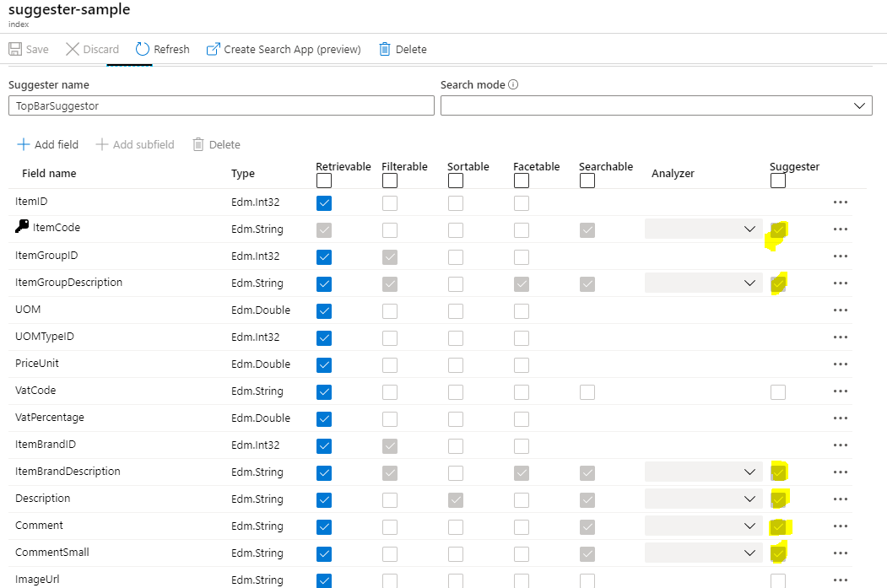Open the more-options ellipsis for ItemGroupDescription

841,283
